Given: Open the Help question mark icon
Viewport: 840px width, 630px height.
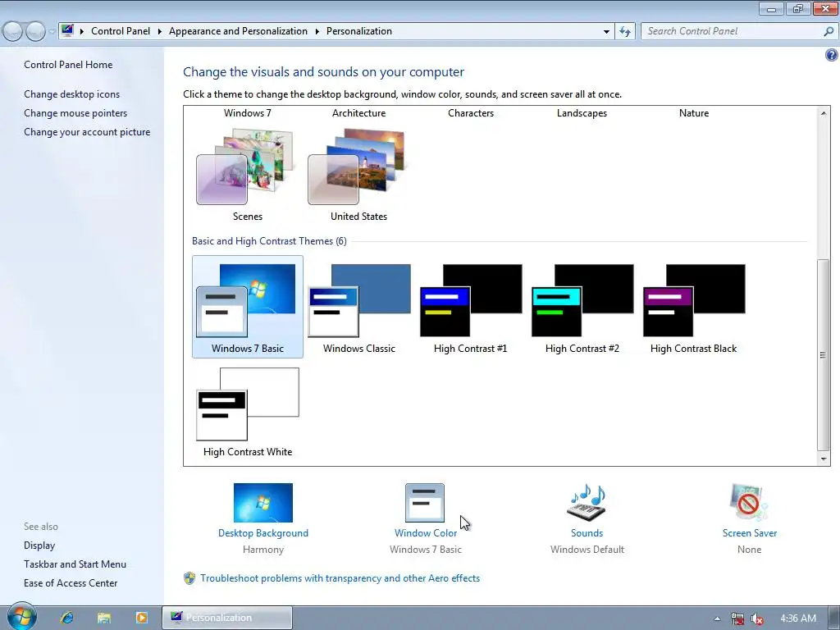Looking at the screenshot, I should pos(832,55).
